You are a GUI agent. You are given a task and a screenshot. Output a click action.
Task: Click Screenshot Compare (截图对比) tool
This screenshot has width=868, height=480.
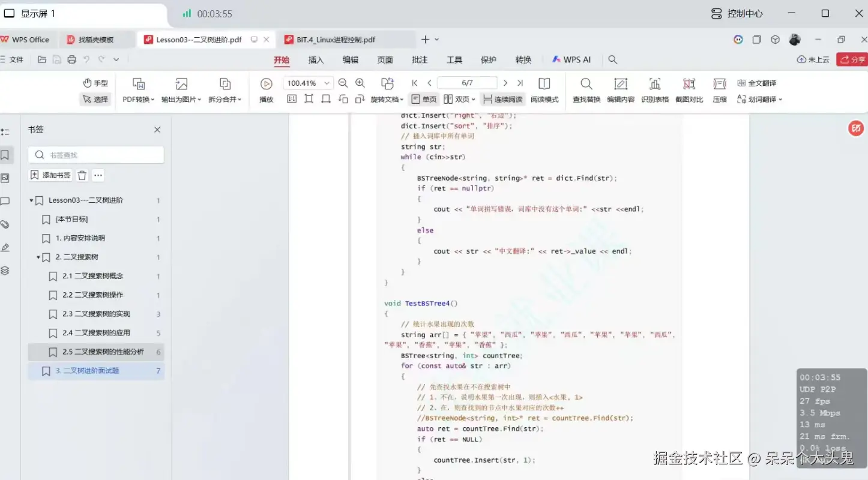pyautogui.click(x=689, y=90)
